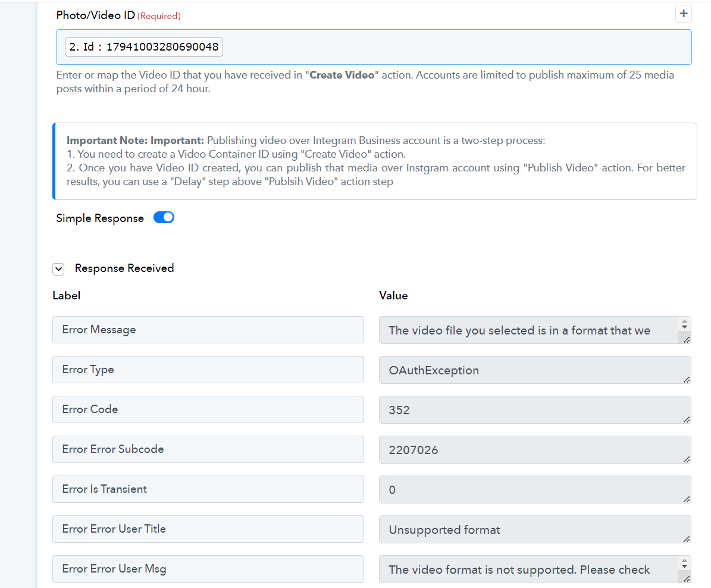Click the Photo/Video ID field label

[x=96, y=15]
